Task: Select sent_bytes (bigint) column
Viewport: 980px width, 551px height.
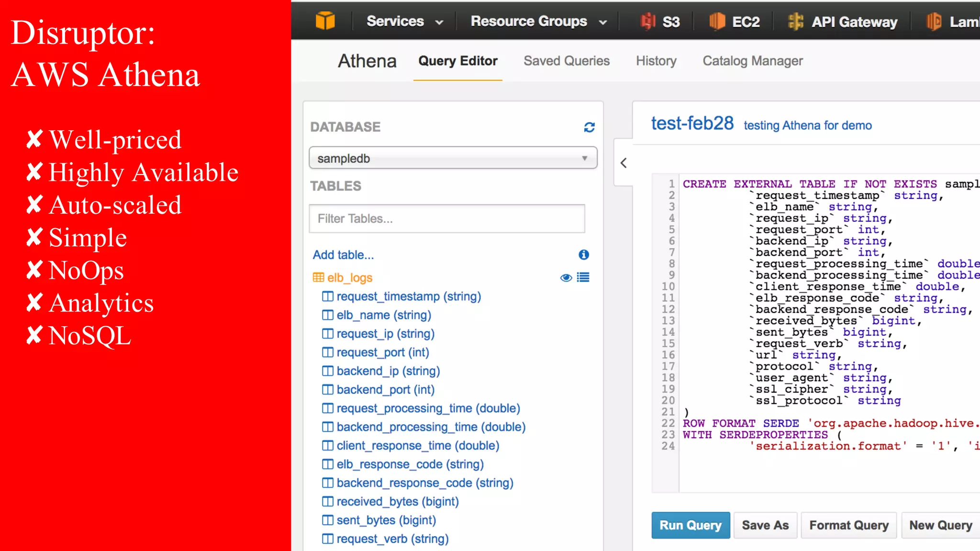Action: pyautogui.click(x=386, y=520)
